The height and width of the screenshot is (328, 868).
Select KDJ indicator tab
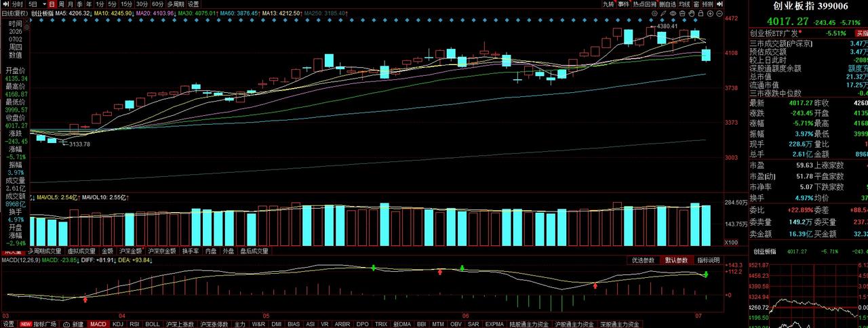point(118,324)
